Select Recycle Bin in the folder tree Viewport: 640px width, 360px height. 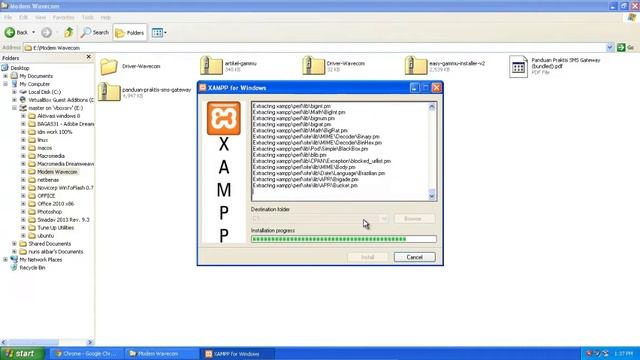coord(32,268)
